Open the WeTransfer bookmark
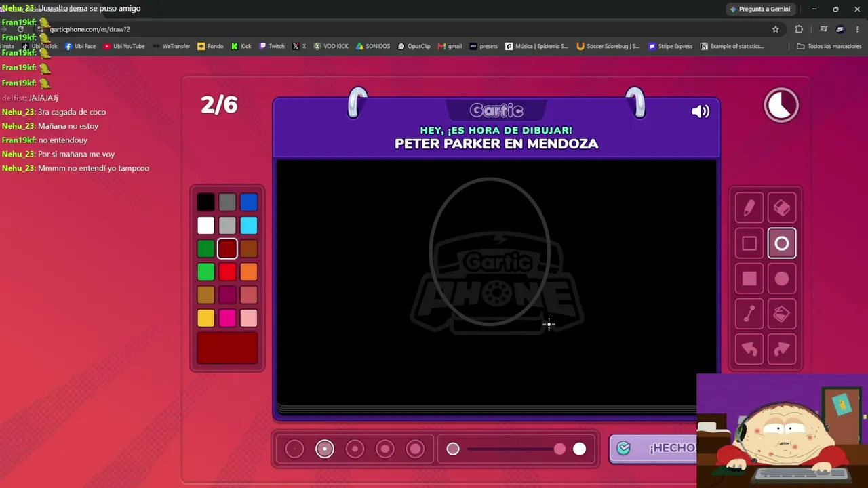868x488 pixels. pos(171,46)
